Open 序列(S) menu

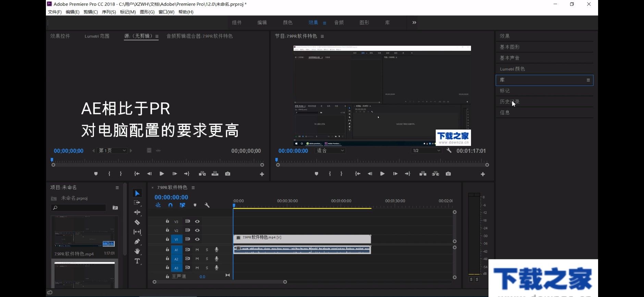(109, 12)
